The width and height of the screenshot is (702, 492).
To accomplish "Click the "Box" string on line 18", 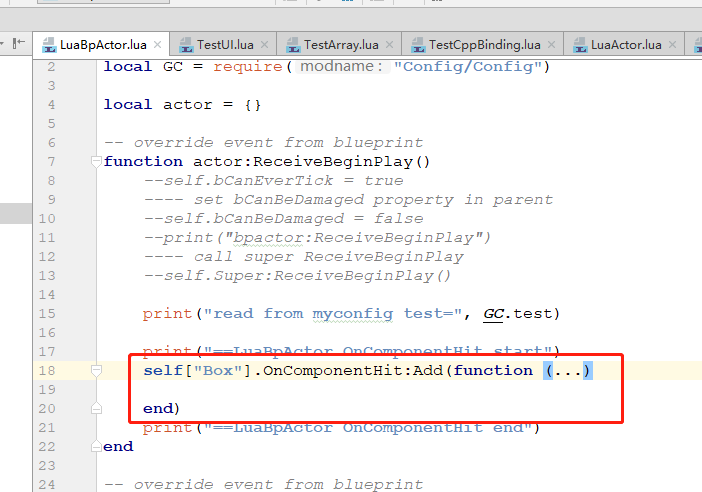I will [218, 371].
